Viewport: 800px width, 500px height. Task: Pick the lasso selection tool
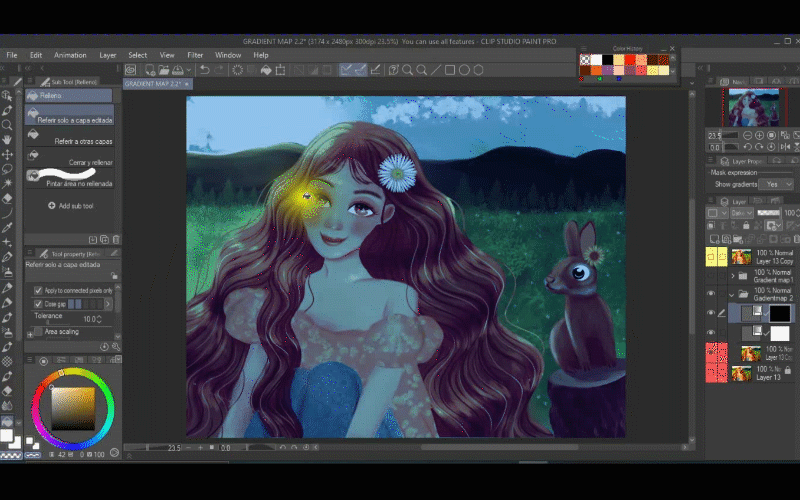(7, 169)
